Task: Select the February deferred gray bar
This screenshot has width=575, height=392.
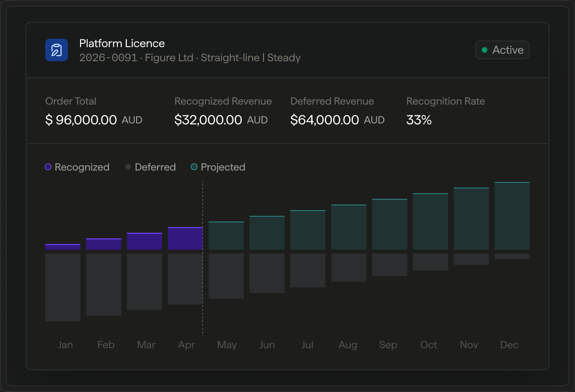Action: [104, 285]
